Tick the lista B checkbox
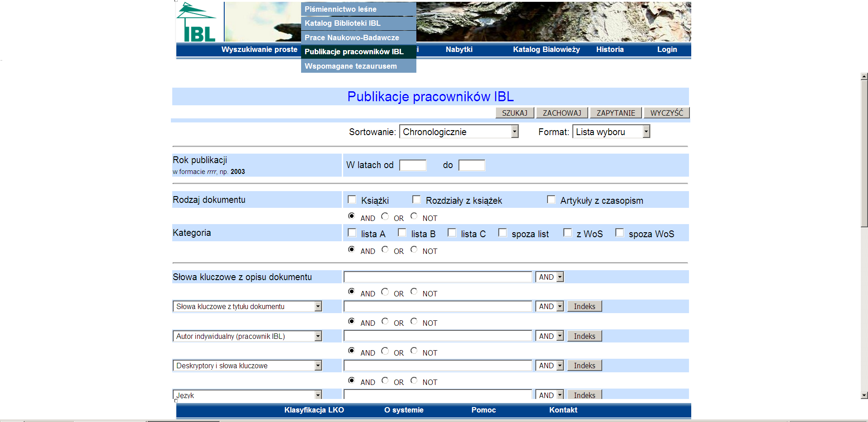The width and height of the screenshot is (868, 422). (x=402, y=233)
